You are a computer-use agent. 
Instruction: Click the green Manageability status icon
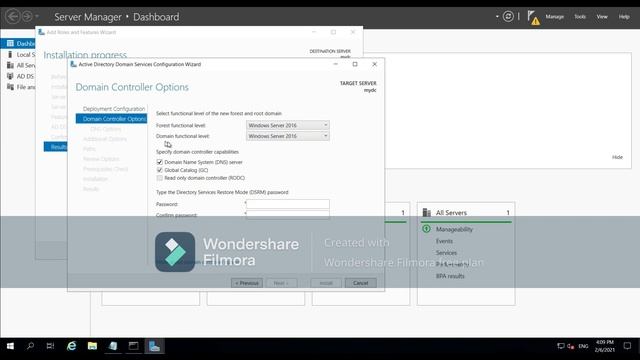point(426,229)
